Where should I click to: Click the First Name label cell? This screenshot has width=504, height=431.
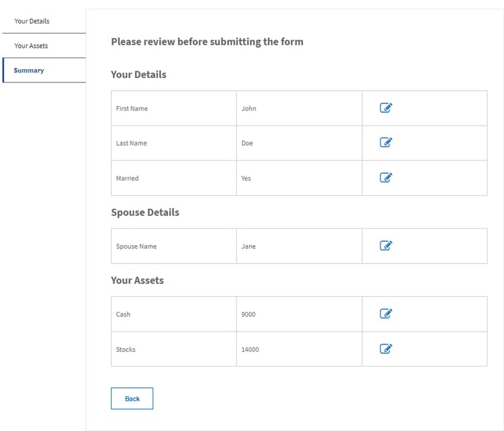click(x=132, y=109)
